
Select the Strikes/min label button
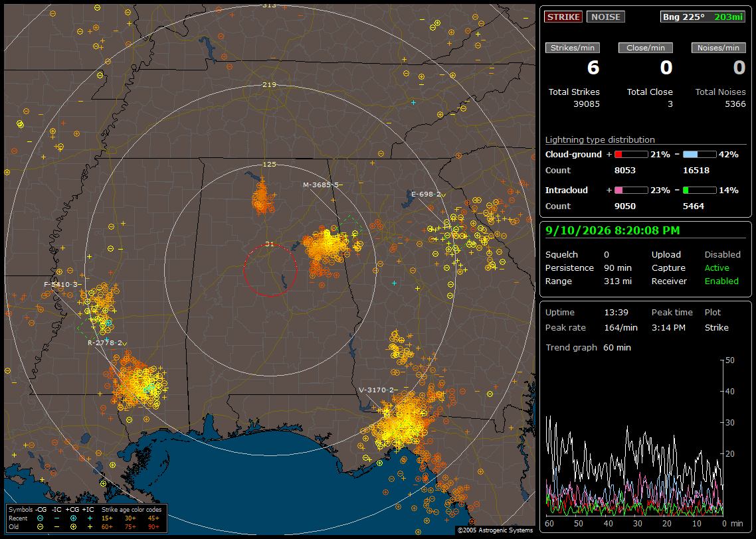click(x=572, y=48)
